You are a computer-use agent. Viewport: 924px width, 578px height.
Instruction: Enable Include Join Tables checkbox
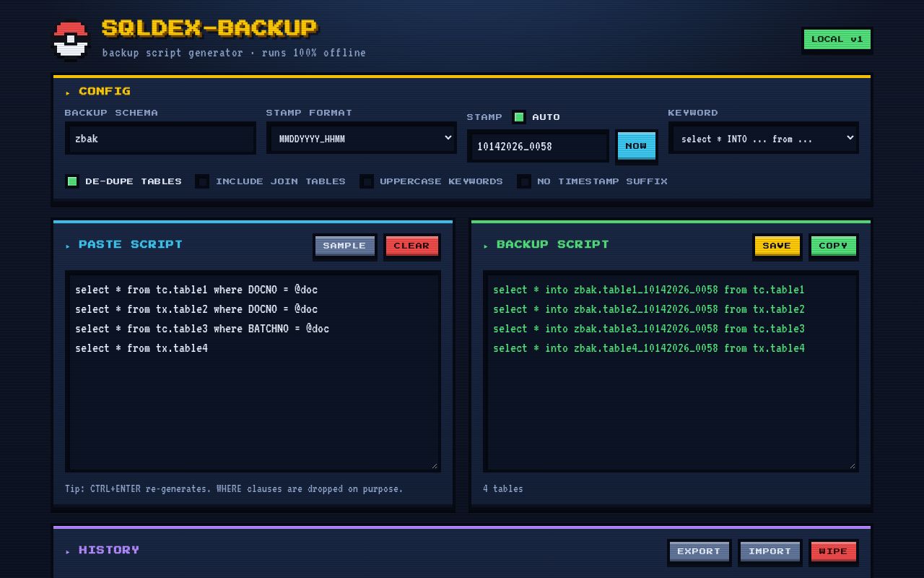203,181
